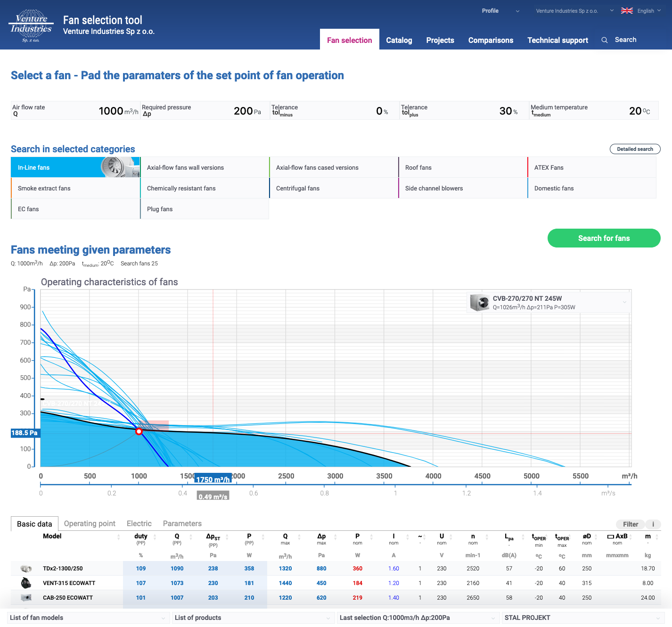Click the info 'i' button beside Filter
Screen dimensions: 672x627
coord(653,524)
